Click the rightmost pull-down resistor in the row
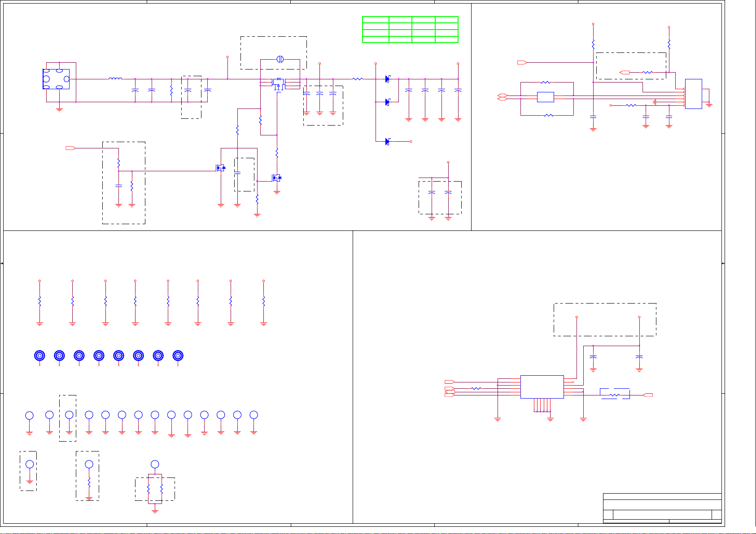Image resolution: width=756 pixels, height=534 pixels. point(263,301)
